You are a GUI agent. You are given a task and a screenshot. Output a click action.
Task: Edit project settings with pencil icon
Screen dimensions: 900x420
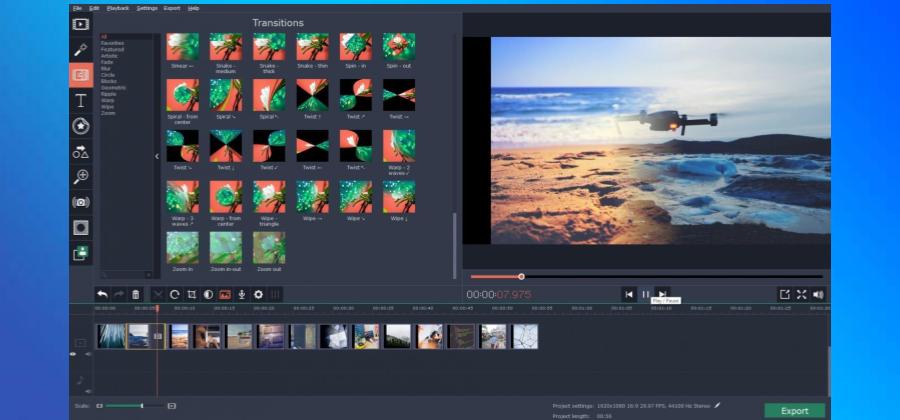pyautogui.click(x=717, y=406)
